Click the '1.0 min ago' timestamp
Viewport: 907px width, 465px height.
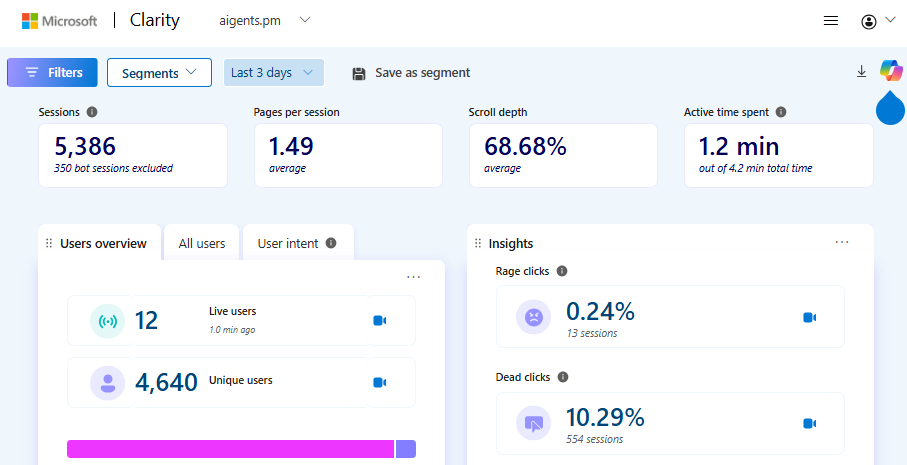[x=232, y=330]
